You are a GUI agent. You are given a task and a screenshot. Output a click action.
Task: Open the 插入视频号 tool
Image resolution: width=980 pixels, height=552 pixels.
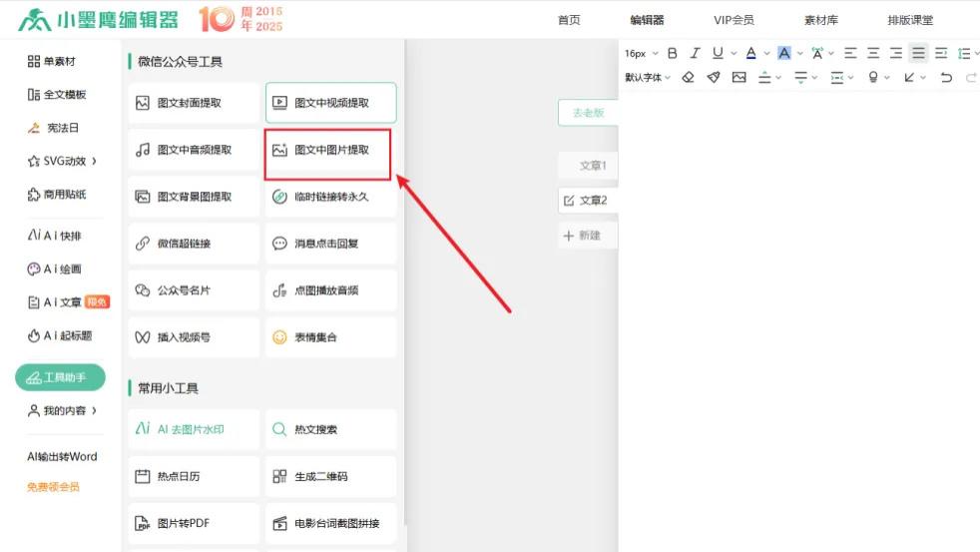click(x=194, y=337)
